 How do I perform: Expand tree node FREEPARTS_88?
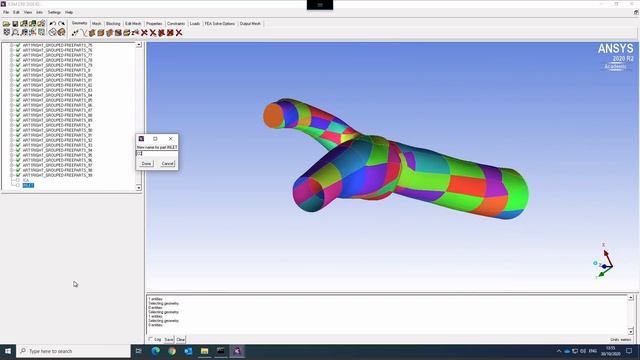point(12,115)
